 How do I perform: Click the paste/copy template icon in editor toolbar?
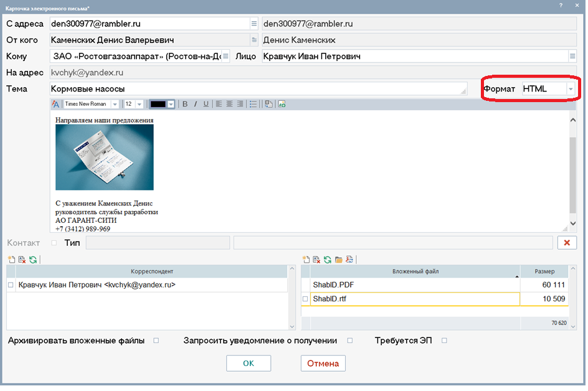(269, 104)
